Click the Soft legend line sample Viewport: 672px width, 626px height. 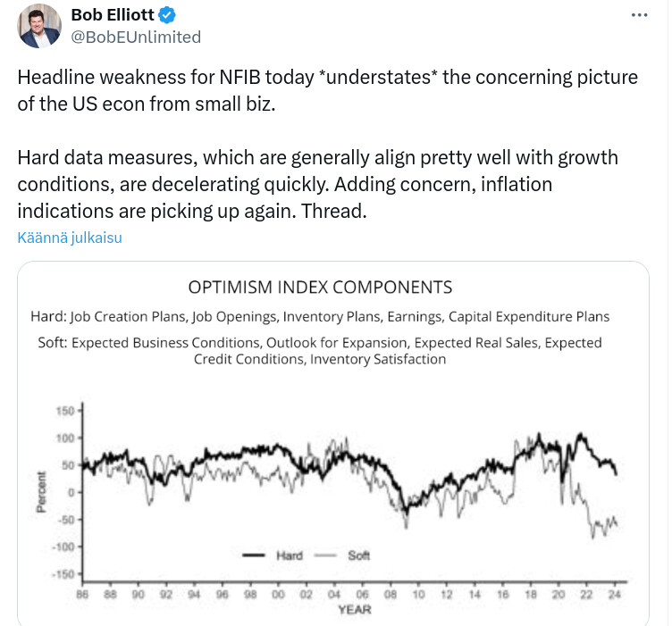point(325,555)
